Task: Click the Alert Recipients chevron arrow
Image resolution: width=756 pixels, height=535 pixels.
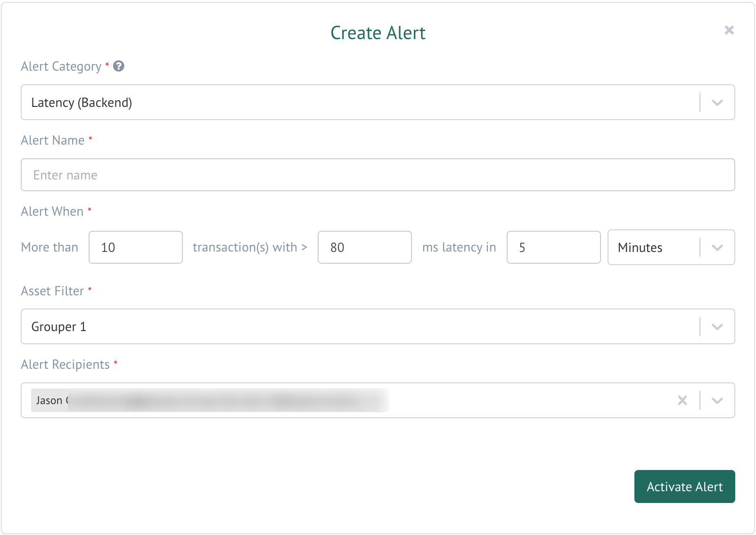Action: click(717, 401)
